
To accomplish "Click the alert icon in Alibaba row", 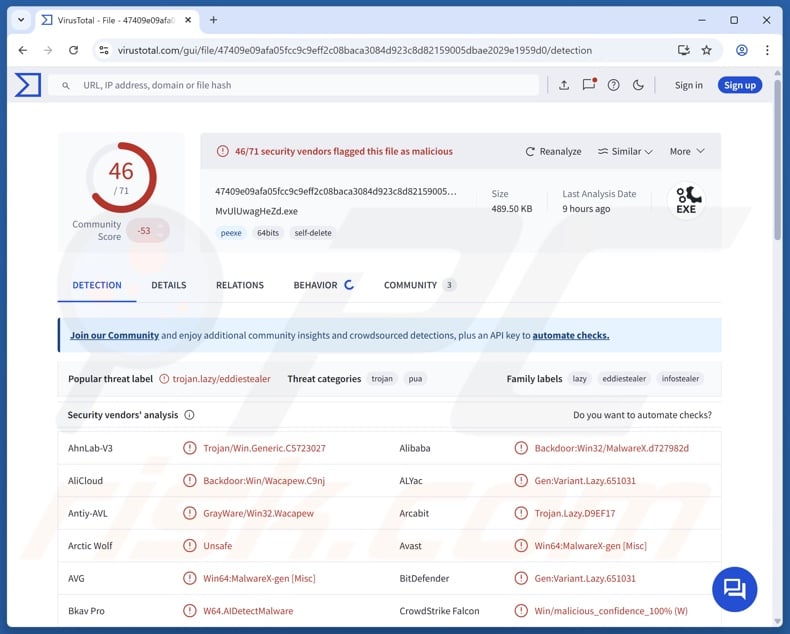I will [521, 448].
